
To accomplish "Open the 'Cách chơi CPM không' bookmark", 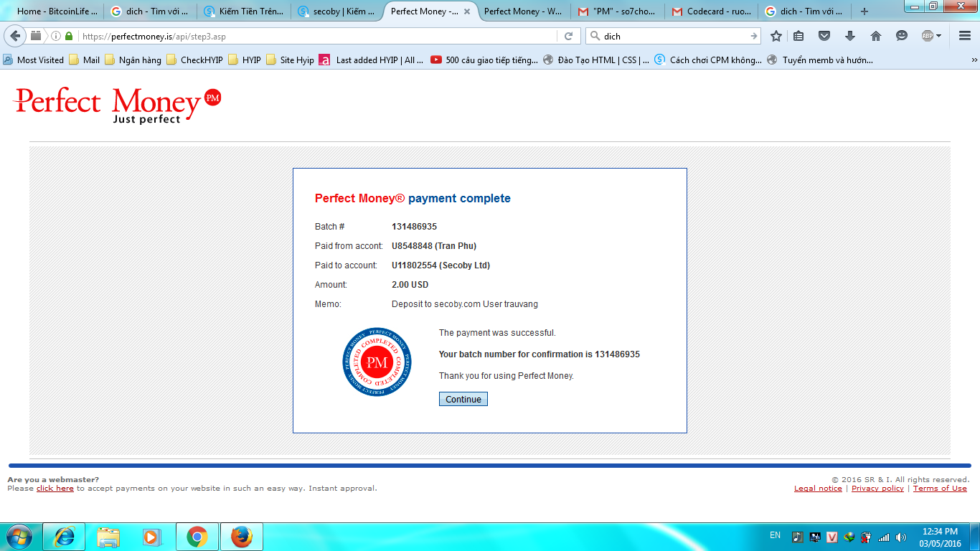I will [x=708, y=60].
